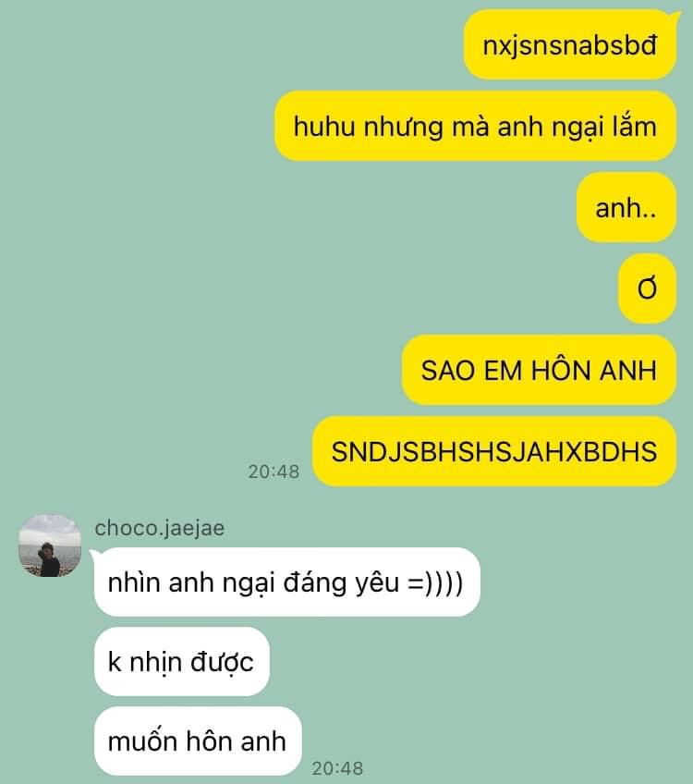693x784 pixels.
Task: Select the 'anh..' yellow message bubble
Action: (626, 207)
